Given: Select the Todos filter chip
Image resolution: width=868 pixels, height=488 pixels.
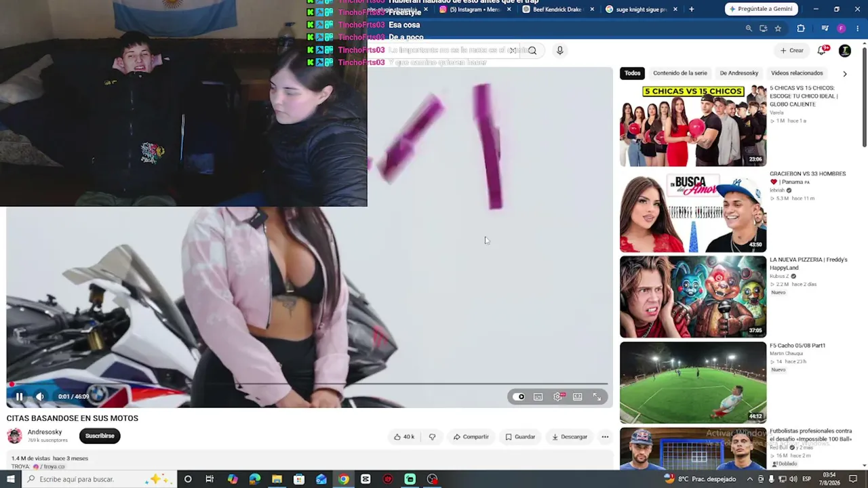Looking at the screenshot, I should (633, 73).
